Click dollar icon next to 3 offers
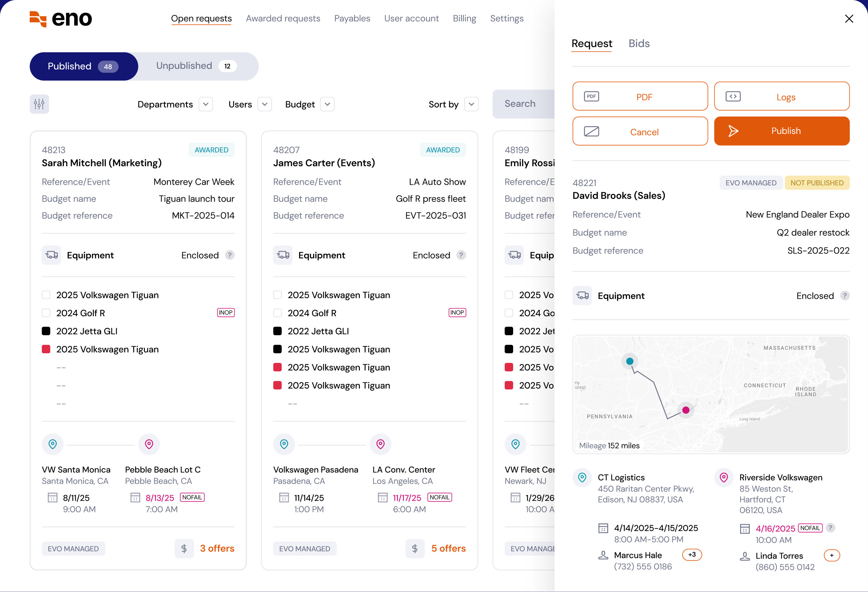Viewport: 868px width, 592px height. coord(184,549)
